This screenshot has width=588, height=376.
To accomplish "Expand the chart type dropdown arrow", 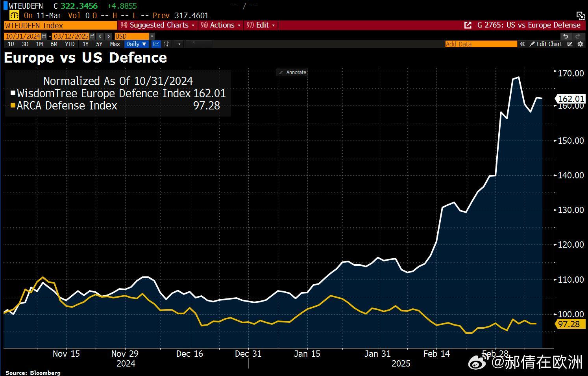I will (x=179, y=44).
